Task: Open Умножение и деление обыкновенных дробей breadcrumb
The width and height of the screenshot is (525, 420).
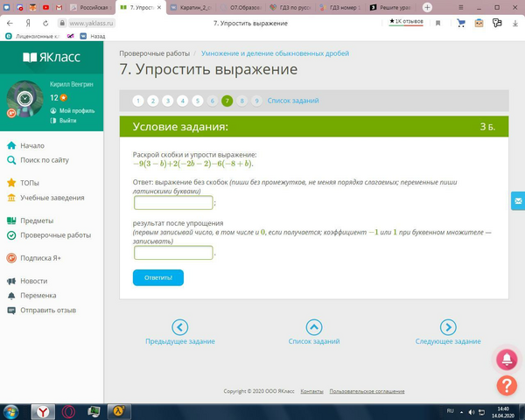Action: (275, 53)
